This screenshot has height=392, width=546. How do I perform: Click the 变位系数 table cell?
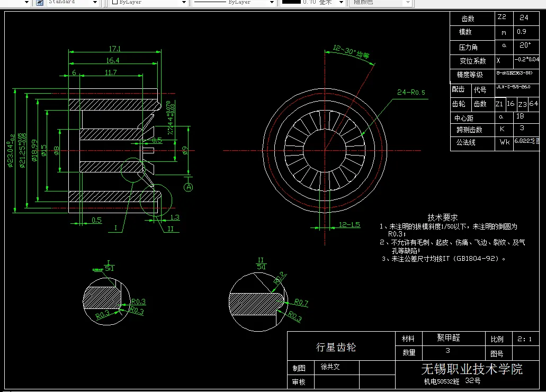coord(472,61)
